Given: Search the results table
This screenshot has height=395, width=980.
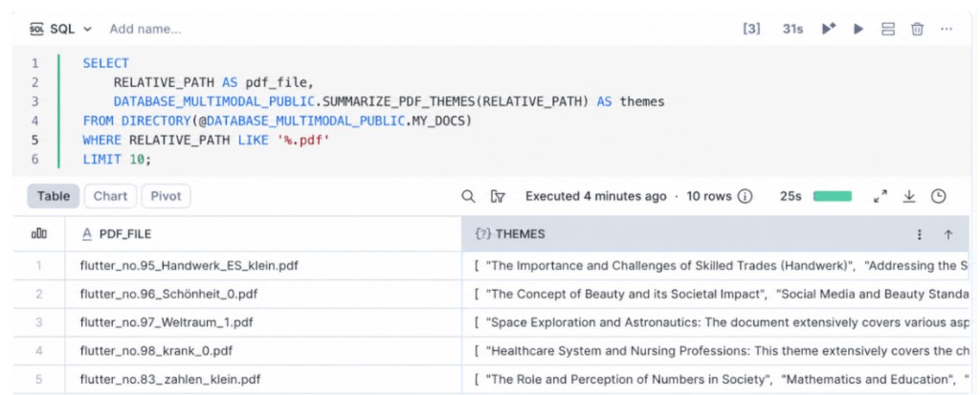Looking at the screenshot, I should [x=468, y=196].
